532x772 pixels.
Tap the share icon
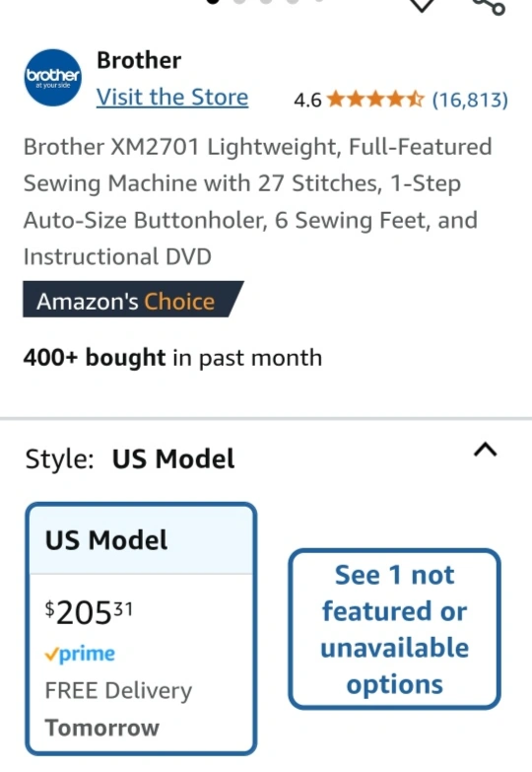(491, 6)
